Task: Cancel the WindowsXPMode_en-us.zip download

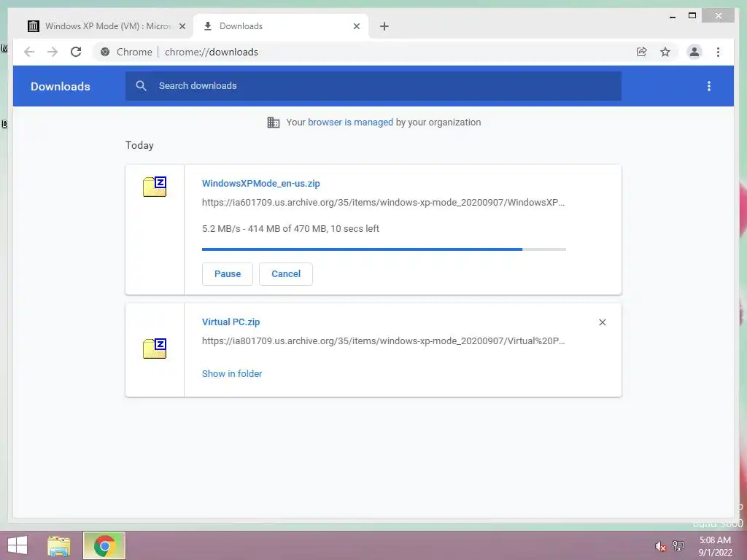Action: [286, 274]
